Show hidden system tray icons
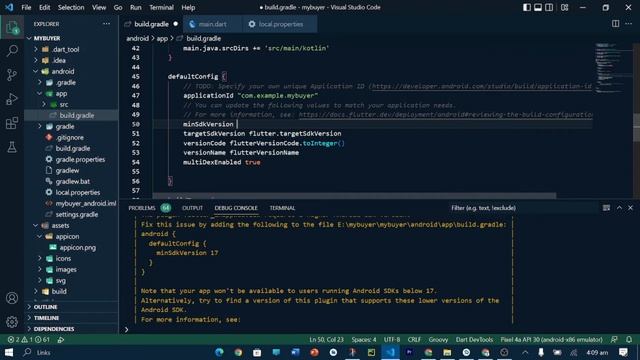The height and width of the screenshot is (360, 640). pos(525,352)
